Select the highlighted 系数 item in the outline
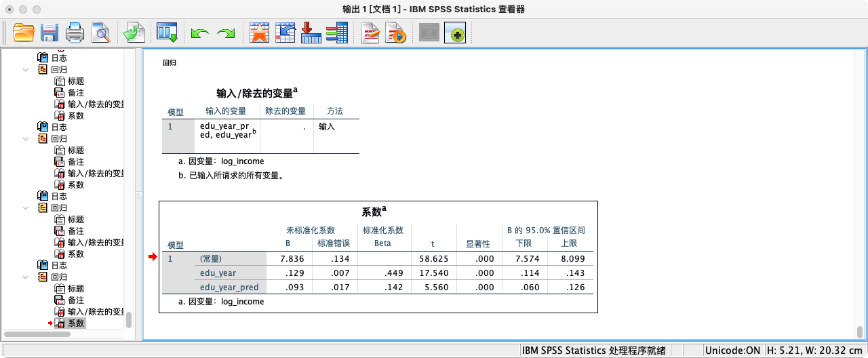 click(x=76, y=323)
